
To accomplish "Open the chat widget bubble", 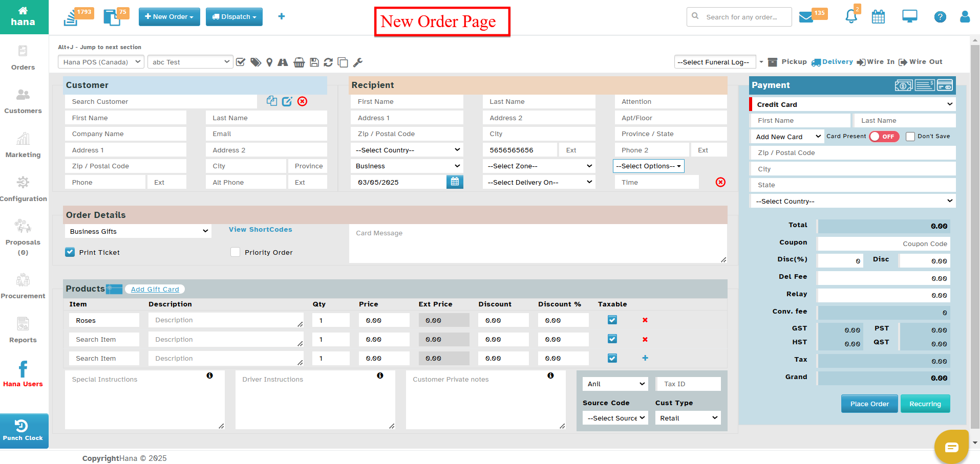I will (951, 447).
